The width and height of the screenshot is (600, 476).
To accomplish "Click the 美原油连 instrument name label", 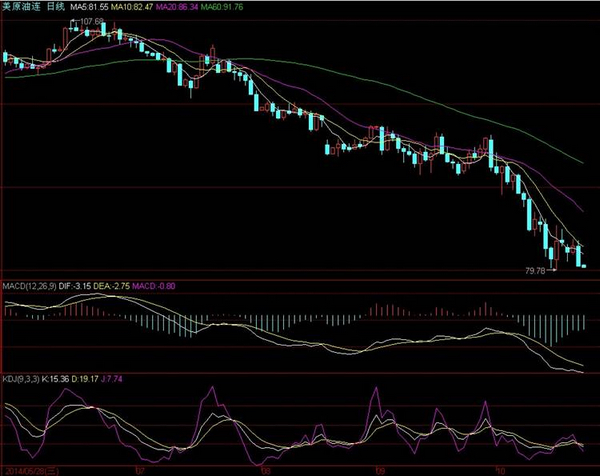I will click(22, 7).
